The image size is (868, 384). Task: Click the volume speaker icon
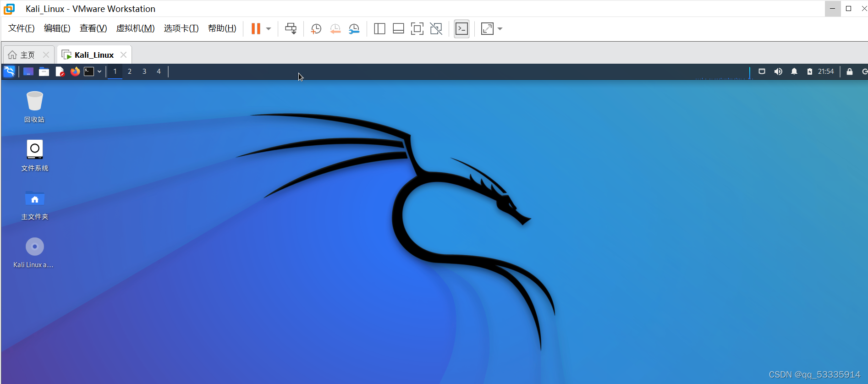[778, 71]
